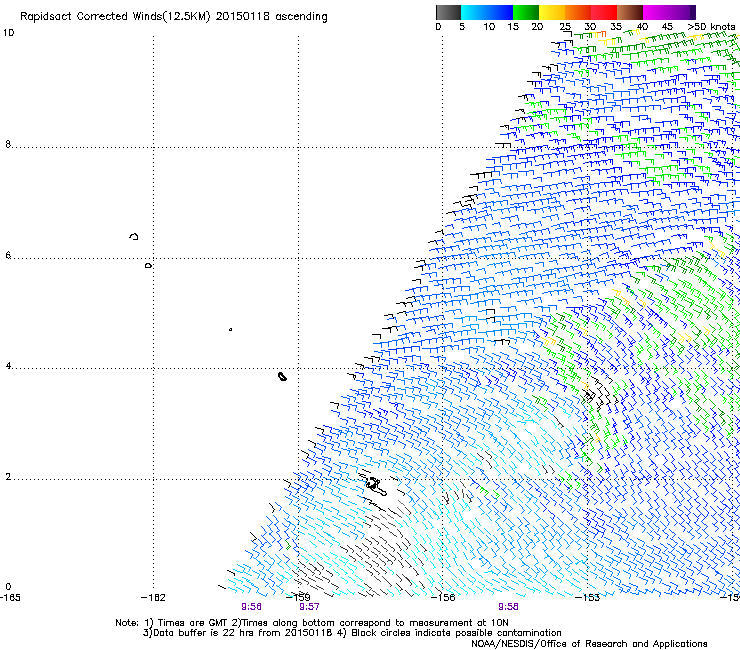Click the latitude axis label '2'
The image size is (740, 650).
(x=8, y=477)
